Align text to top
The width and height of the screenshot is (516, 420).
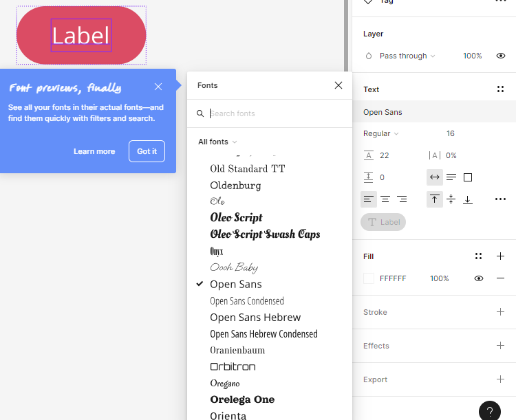[434, 199]
